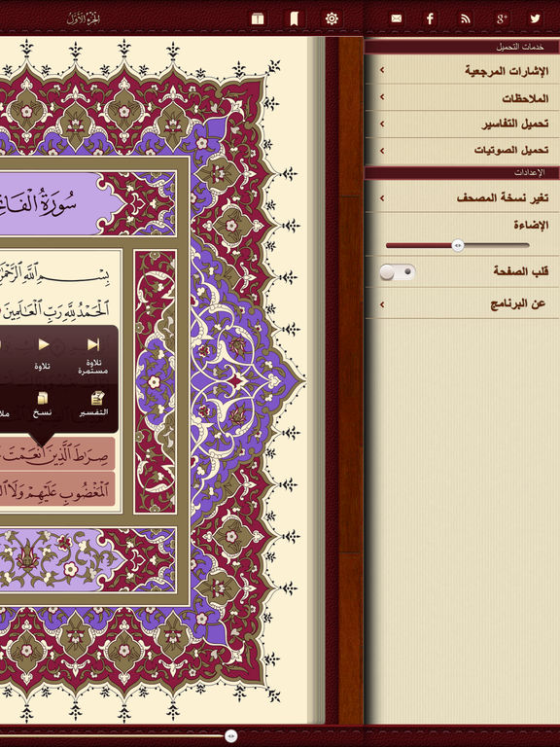Click the brightness slider track right side
The image size is (560, 747).
[x=497, y=245]
